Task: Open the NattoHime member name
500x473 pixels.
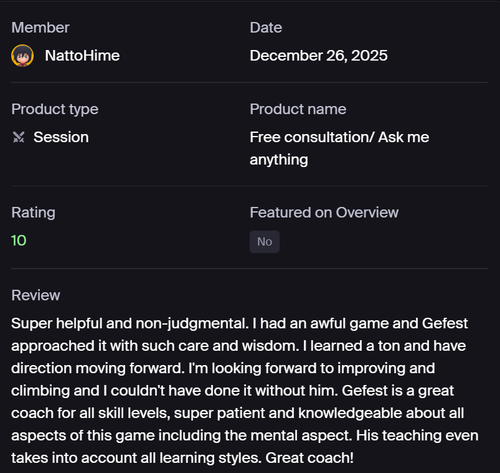Action: pos(82,56)
